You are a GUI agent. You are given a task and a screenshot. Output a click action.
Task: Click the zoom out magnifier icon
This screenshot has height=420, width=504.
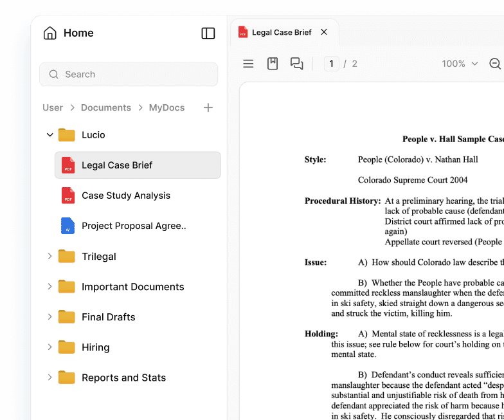pos(495,64)
